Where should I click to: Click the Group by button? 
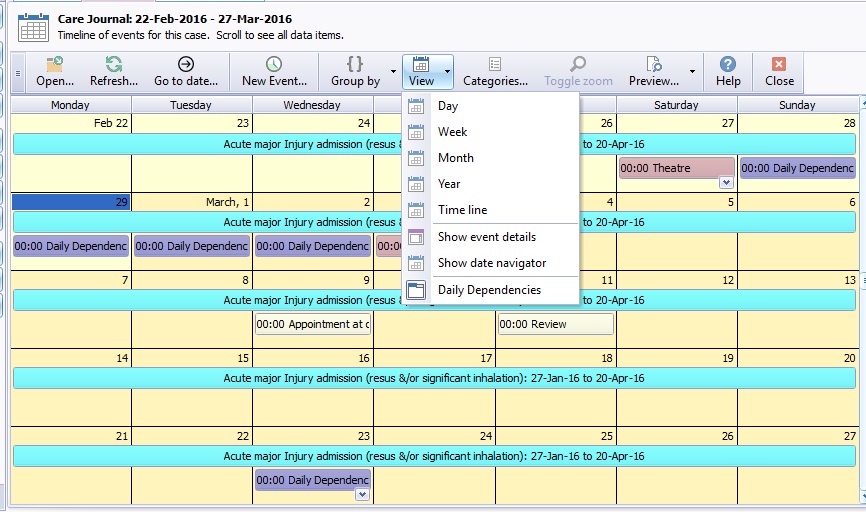point(355,72)
